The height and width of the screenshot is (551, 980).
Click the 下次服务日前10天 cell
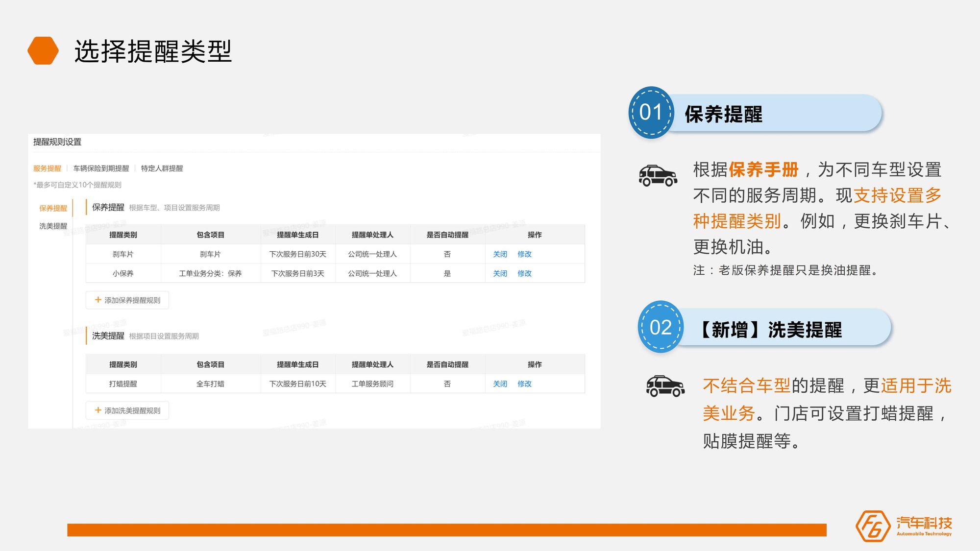point(298,384)
